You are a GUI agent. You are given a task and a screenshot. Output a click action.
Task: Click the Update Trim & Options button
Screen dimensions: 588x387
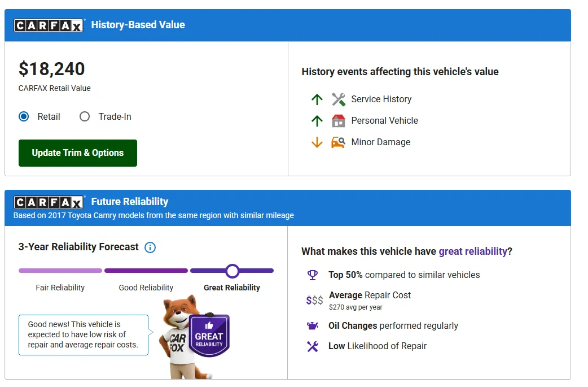78,153
